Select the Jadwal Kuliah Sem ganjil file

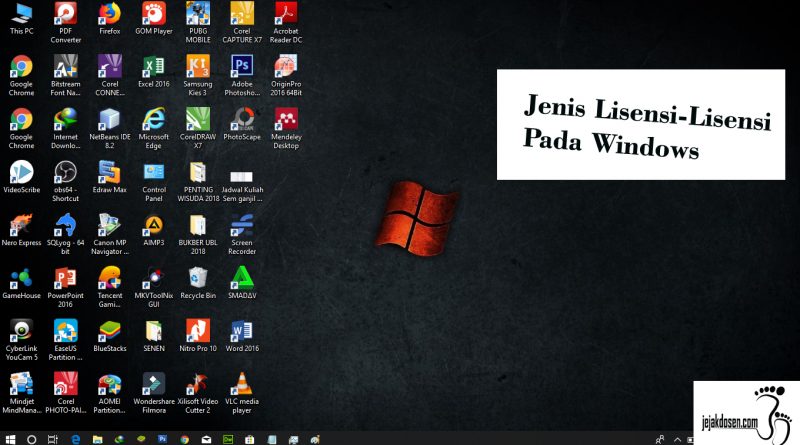pyautogui.click(x=242, y=185)
